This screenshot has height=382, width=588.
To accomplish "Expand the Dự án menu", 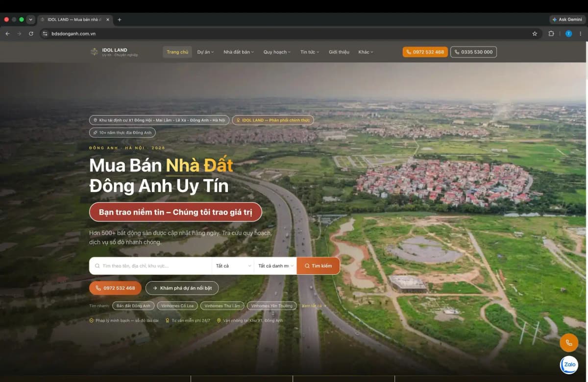I will click(x=206, y=52).
